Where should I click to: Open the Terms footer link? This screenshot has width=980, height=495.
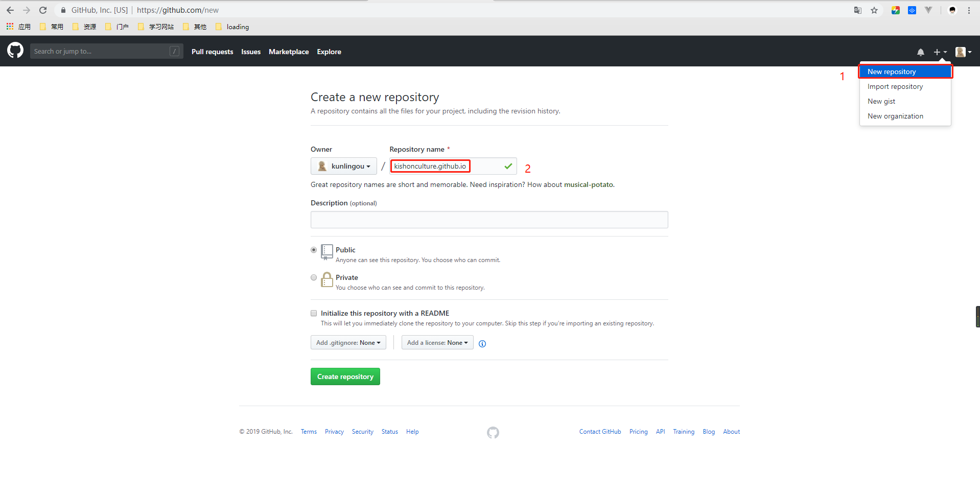click(x=309, y=432)
